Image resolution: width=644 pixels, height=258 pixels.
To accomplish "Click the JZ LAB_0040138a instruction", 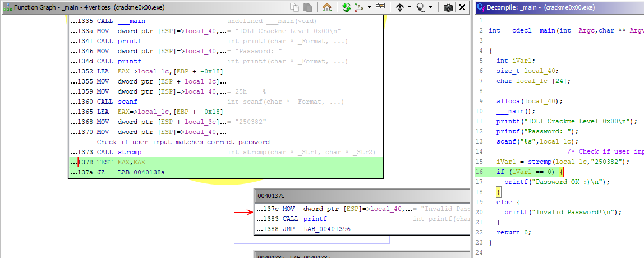I will click(x=226, y=173).
